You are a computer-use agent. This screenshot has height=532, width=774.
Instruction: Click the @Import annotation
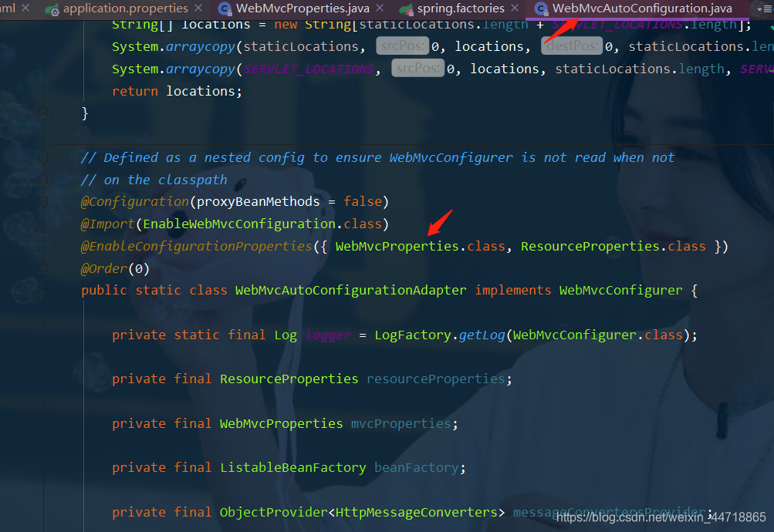coord(107,224)
